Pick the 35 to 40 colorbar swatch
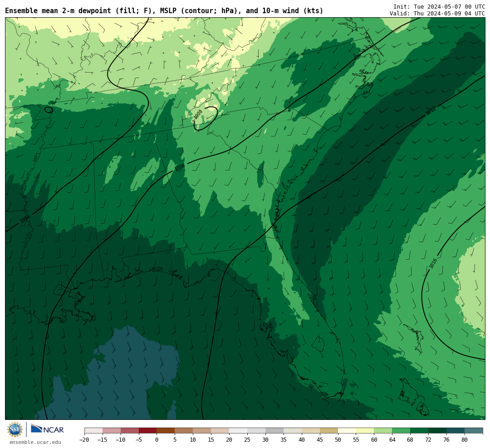 coord(293,431)
